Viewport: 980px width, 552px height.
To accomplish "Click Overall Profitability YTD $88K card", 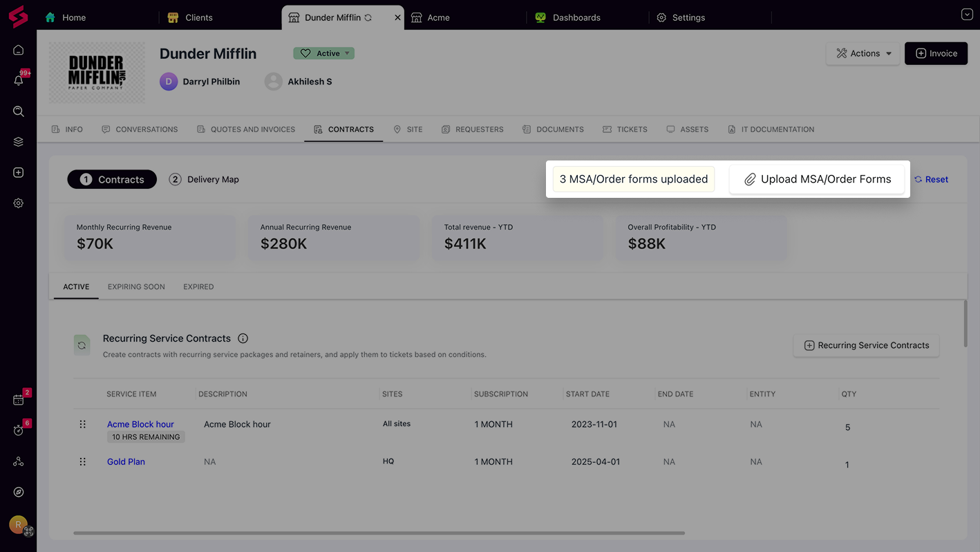I will 701,237.
